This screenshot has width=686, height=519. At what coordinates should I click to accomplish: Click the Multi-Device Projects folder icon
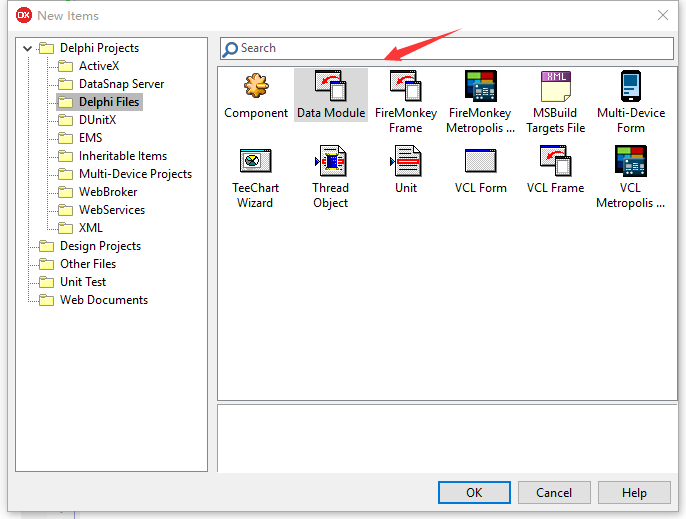[x=66, y=174]
